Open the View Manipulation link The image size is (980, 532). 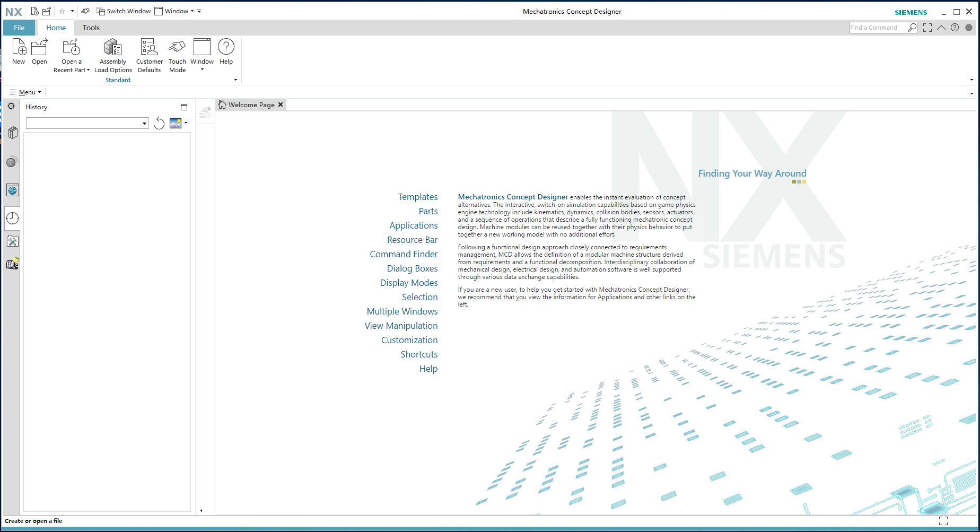pyautogui.click(x=401, y=326)
